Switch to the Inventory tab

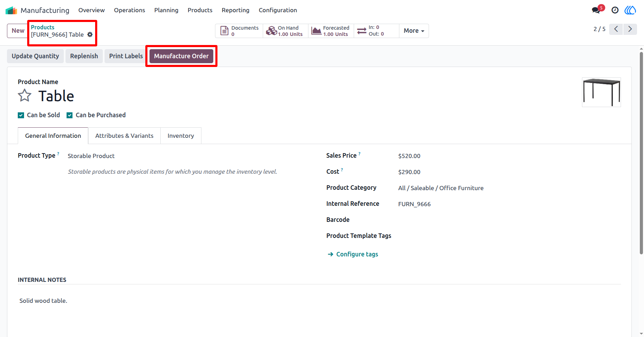point(181,136)
